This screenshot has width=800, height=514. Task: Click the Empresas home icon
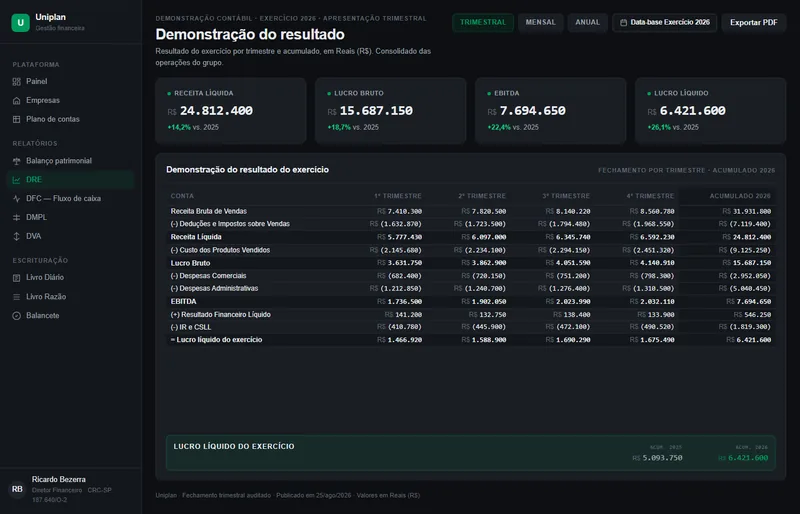pyautogui.click(x=16, y=101)
